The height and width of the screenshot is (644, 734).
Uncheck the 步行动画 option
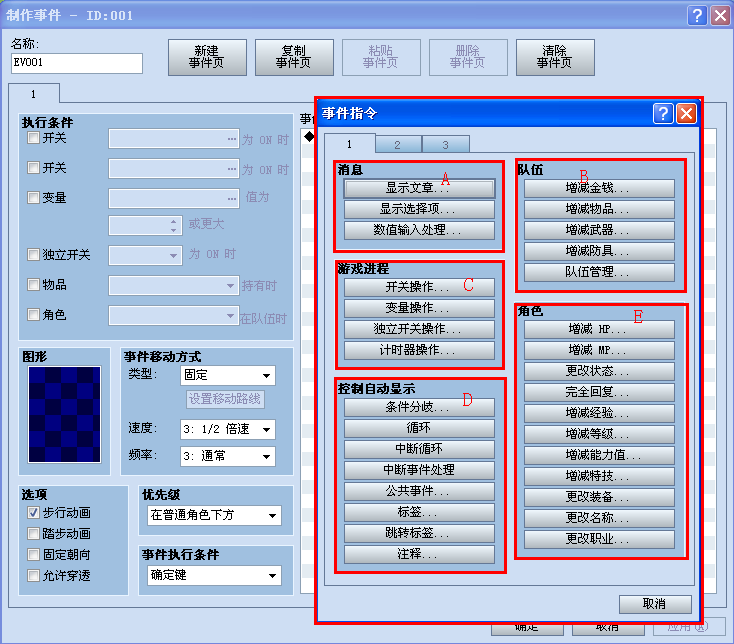point(33,512)
